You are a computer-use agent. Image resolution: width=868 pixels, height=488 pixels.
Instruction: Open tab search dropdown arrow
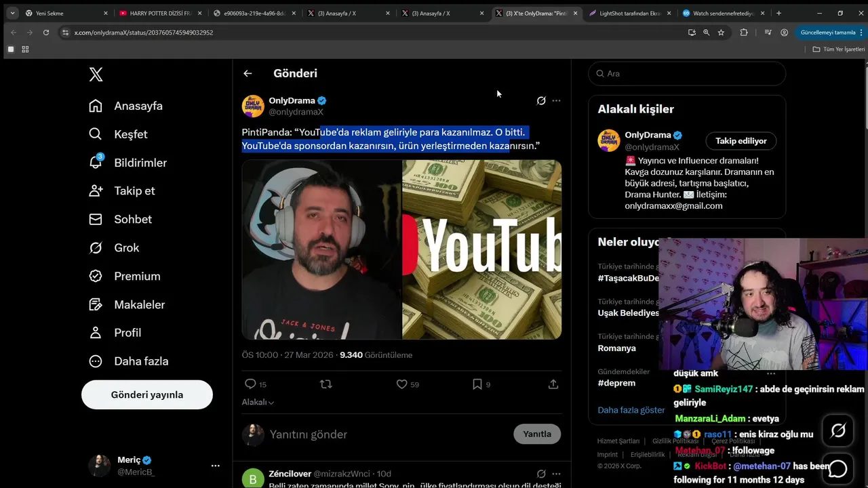point(12,13)
